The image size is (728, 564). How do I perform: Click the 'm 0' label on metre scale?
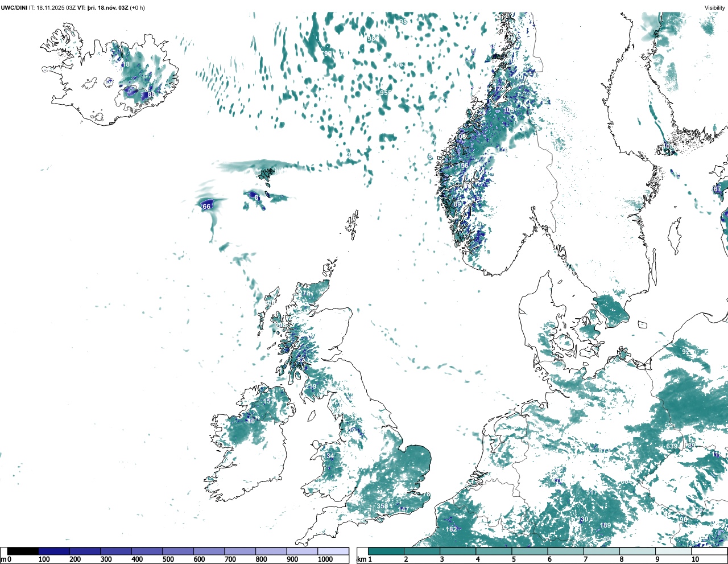coord(6,559)
